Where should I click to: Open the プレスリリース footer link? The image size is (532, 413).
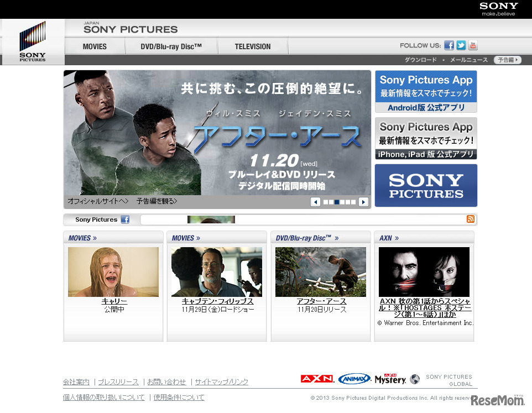[118, 382]
